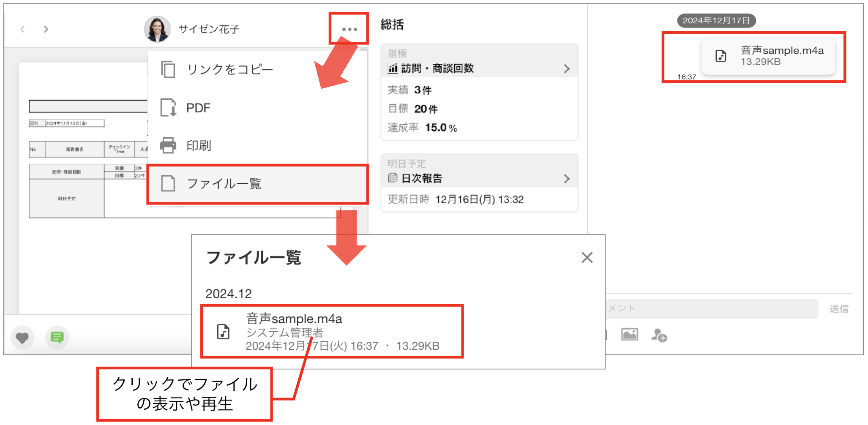Click システム管理者 uploader name
Image resolution: width=868 pixels, height=425 pixels.
(x=285, y=333)
